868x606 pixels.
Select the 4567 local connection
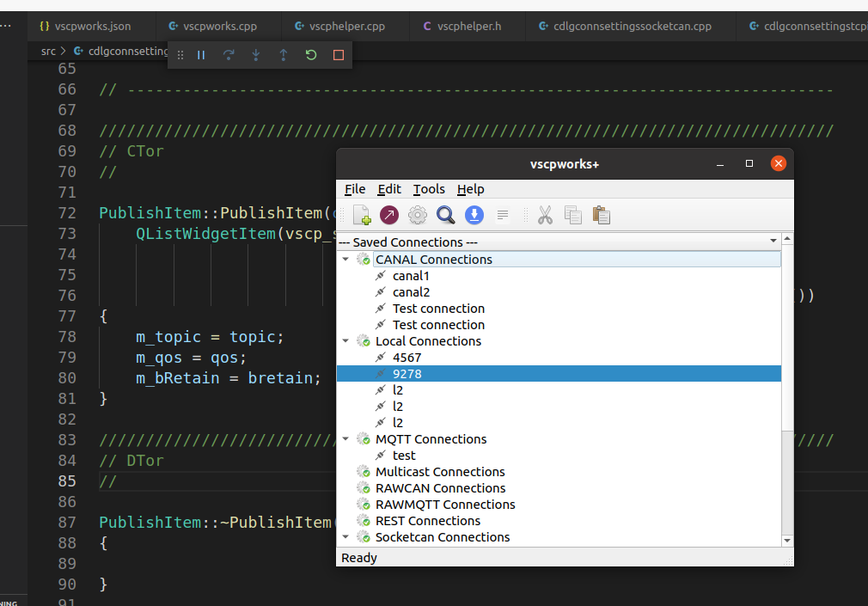pos(406,358)
